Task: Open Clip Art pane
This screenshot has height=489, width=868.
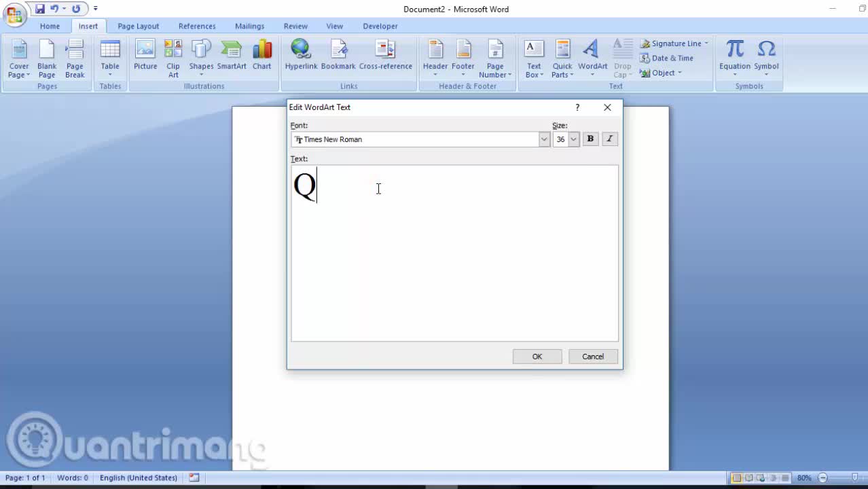Action: [173, 59]
